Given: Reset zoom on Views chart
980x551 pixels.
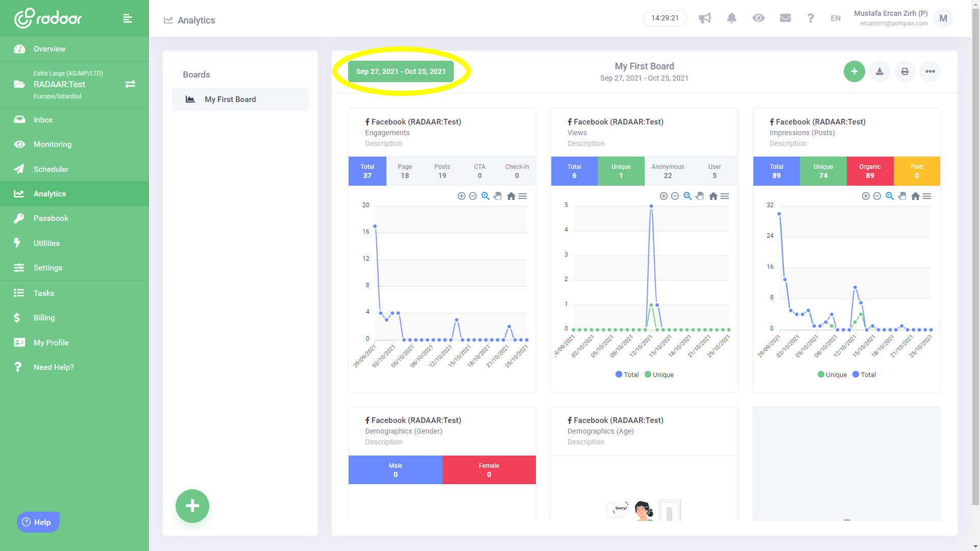Looking at the screenshot, I should 713,196.
